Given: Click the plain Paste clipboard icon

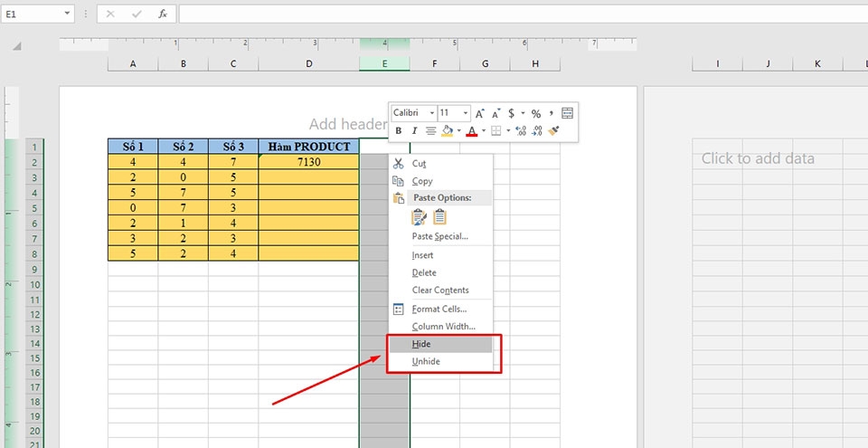Looking at the screenshot, I should 440,217.
